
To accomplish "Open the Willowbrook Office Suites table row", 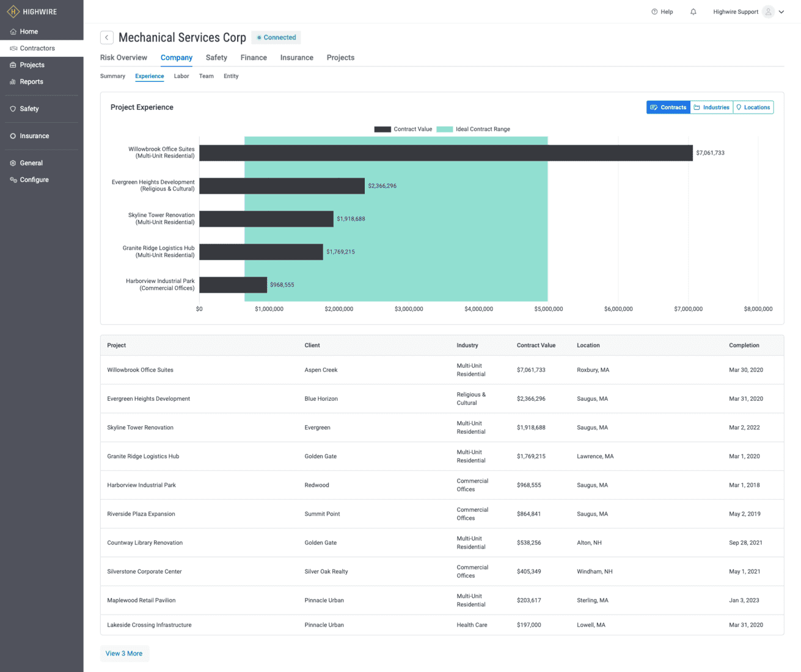I will coord(140,370).
